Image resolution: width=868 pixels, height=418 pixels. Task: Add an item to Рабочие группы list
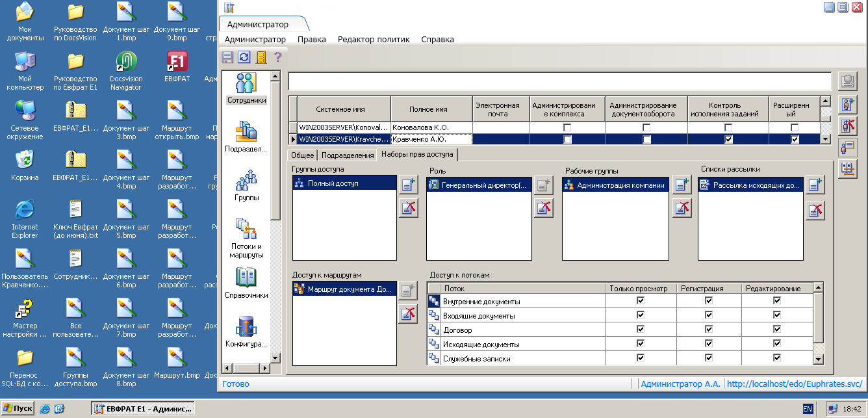tap(682, 185)
